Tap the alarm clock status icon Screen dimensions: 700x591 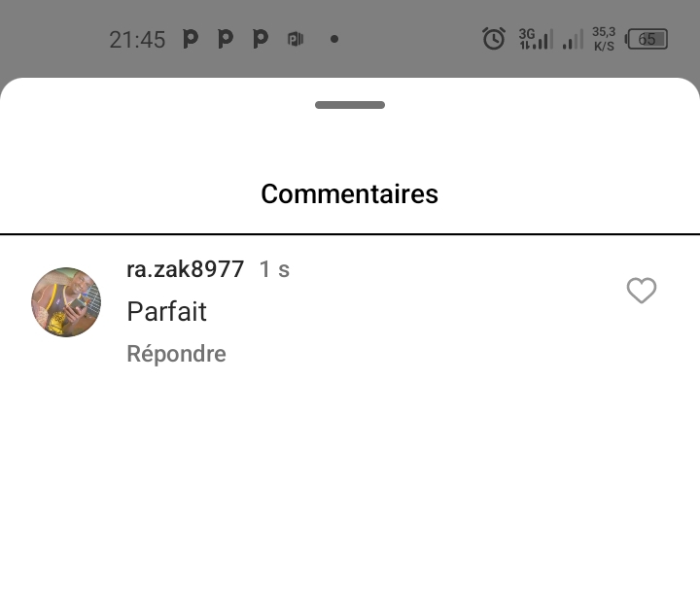click(494, 38)
